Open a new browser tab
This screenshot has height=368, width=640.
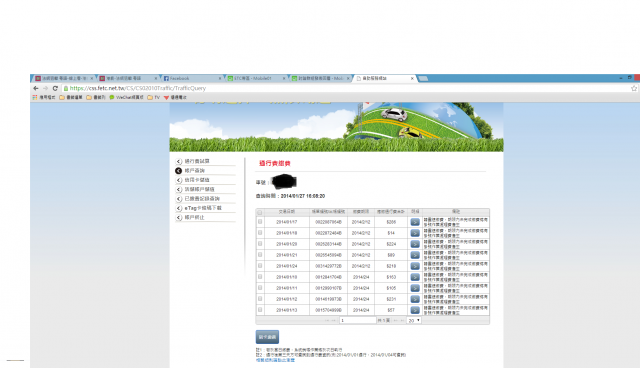[x=423, y=78]
